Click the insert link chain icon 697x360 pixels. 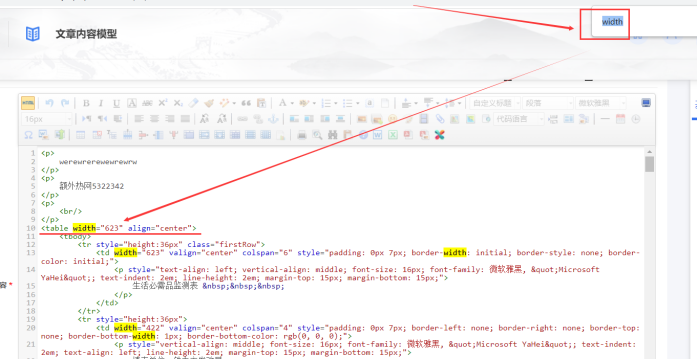[242, 119]
